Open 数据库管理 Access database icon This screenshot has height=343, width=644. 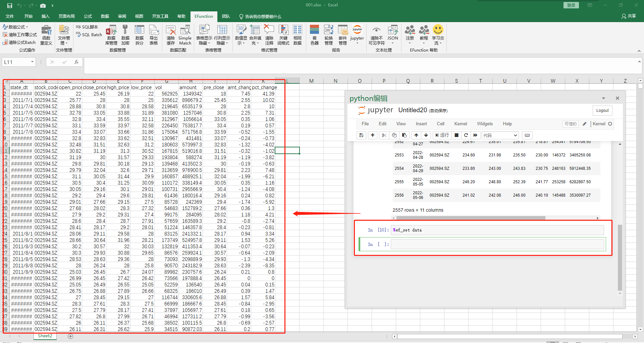(111, 35)
